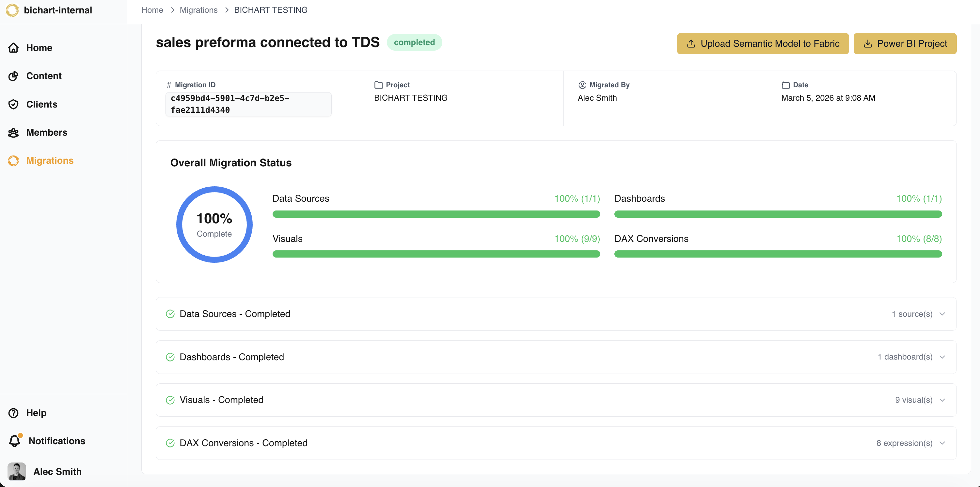The width and height of the screenshot is (980, 487).
Task: Go to Migrations in the breadcrumb
Action: 198,10
